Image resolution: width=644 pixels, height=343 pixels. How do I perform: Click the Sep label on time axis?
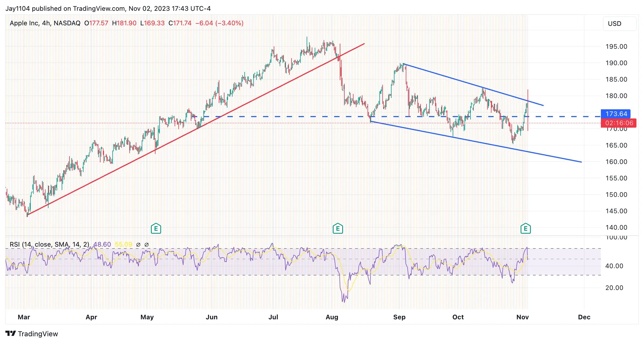[x=399, y=317]
